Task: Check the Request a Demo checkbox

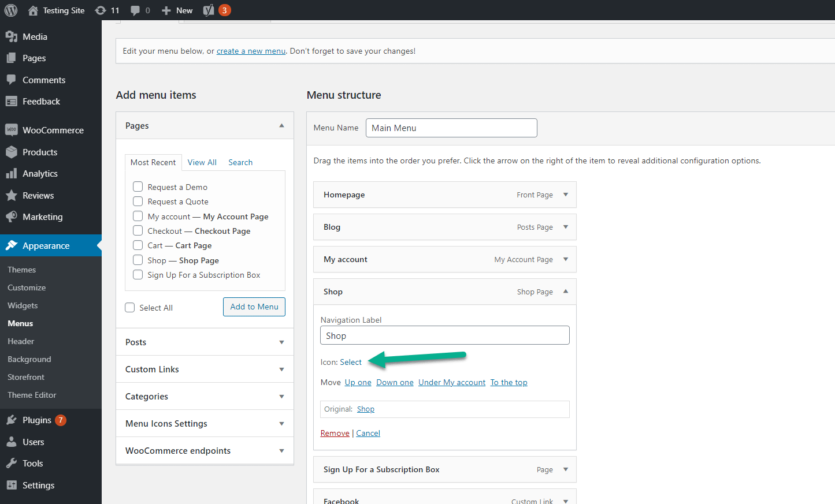Action: tap(138, 186)
